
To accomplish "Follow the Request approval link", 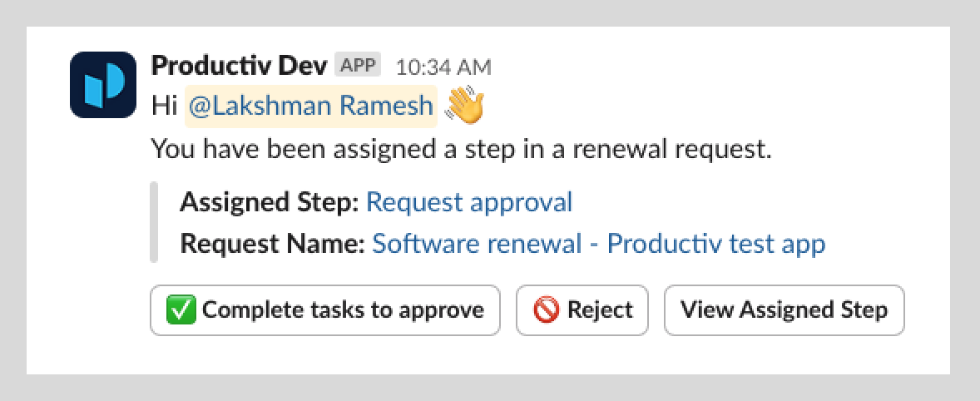I will [469, 202].
